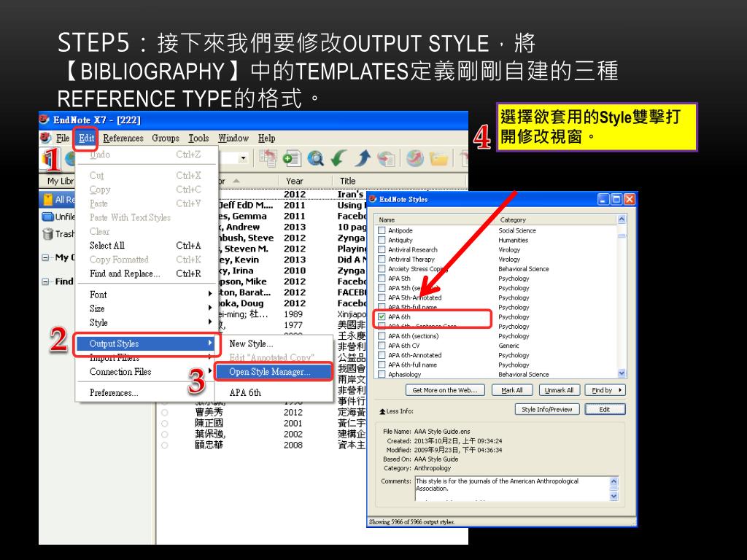Open the Find by dropdown button
This screenshot has width=747, height=560.
pyautogui.click(x=605, y=390)
